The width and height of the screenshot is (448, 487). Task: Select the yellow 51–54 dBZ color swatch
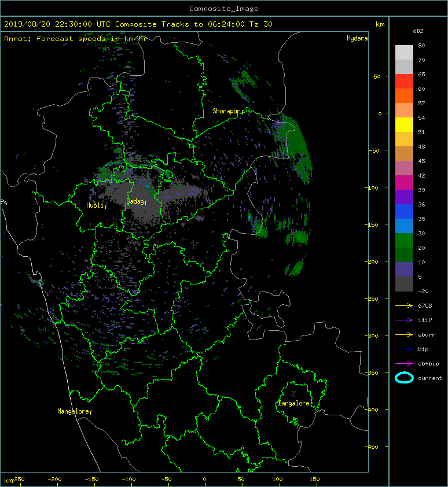pyautogui.click(x=404, y=125)
